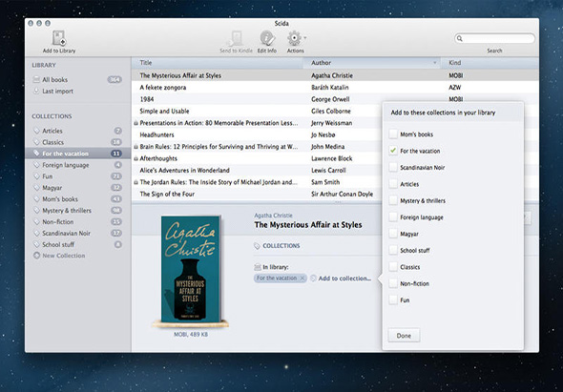The image size is (563, 392).
Task: Click the Last import clock icon
Action: 36,92
